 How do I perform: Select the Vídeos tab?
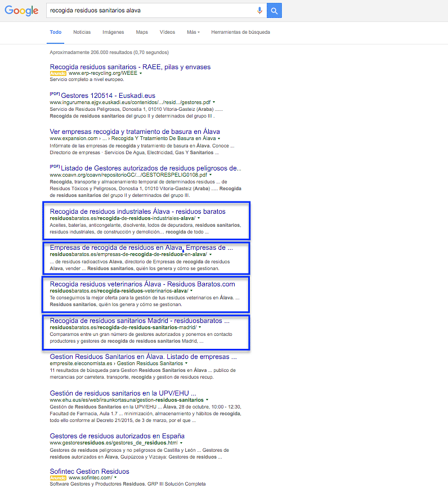(x=167, y=32)
